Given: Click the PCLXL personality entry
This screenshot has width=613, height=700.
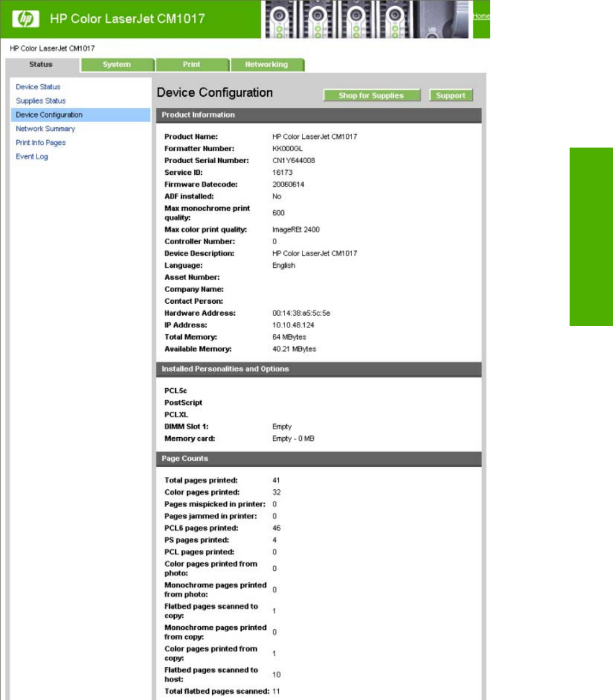Looking at the screenshot, I should click(x=176, y=415).
